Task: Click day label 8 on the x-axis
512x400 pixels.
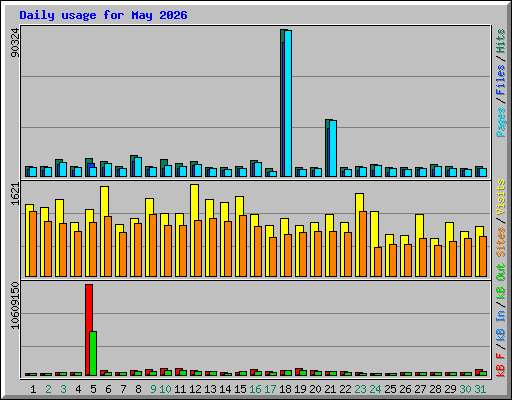Action: [x=138, y=389]
